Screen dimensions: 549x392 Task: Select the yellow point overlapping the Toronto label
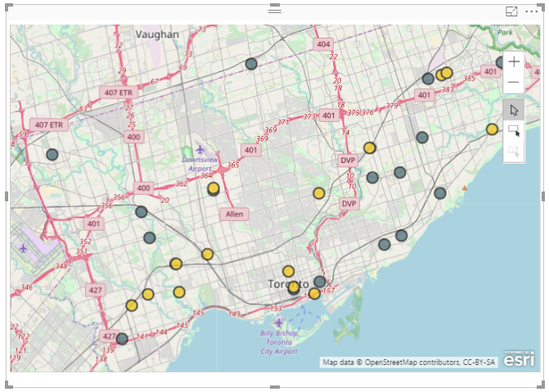pyautogui.click(x=294, y=287)
